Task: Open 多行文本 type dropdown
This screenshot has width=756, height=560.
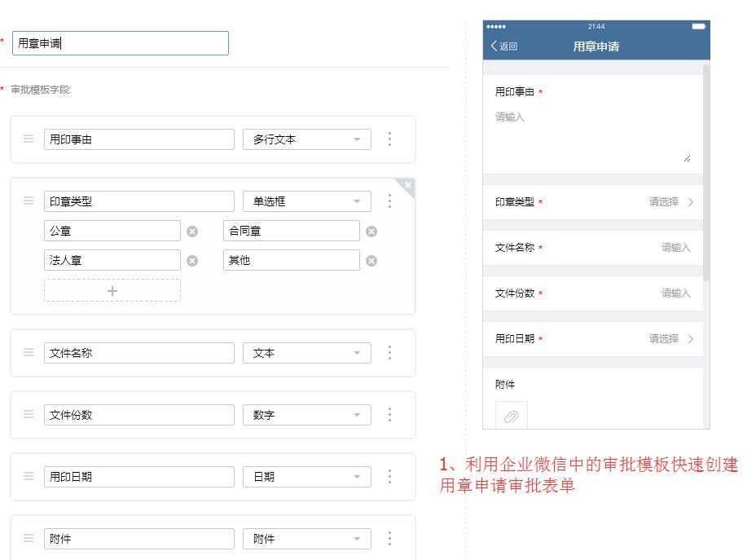Action: pyautogui.click(x=306, y=139)
